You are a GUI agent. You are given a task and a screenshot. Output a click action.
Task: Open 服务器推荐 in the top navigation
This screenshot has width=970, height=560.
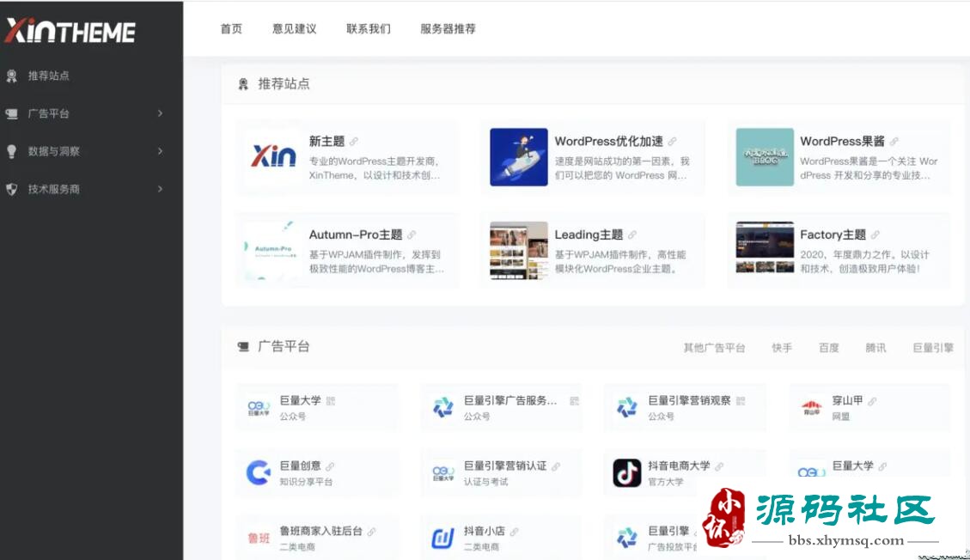tap(448, 28)
